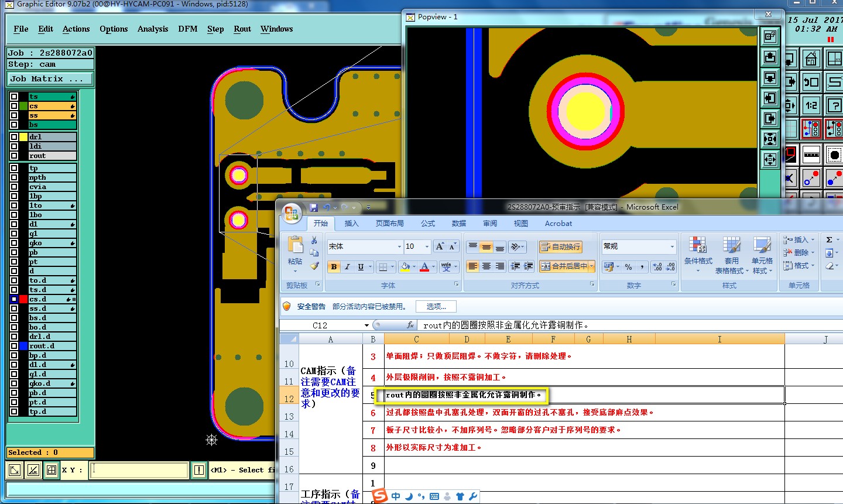843x504 pixels.
Task: Click the pan up icon in Popview
Action: pyautogui.click(x=770, y=57)
